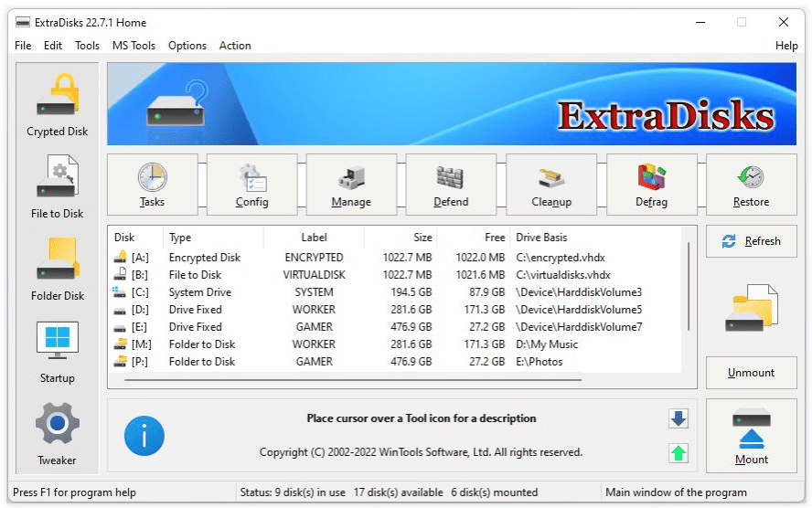Open the Manage tool
The width and height of the screenshot is (812, 508).
tap(351, 185)
